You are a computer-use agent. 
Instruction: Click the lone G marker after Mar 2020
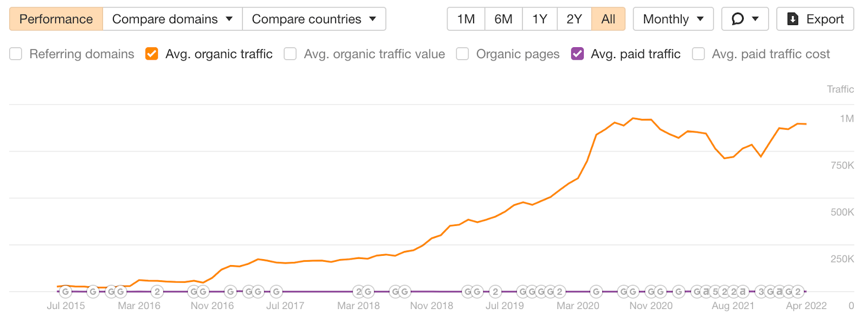tap(596, 292)
